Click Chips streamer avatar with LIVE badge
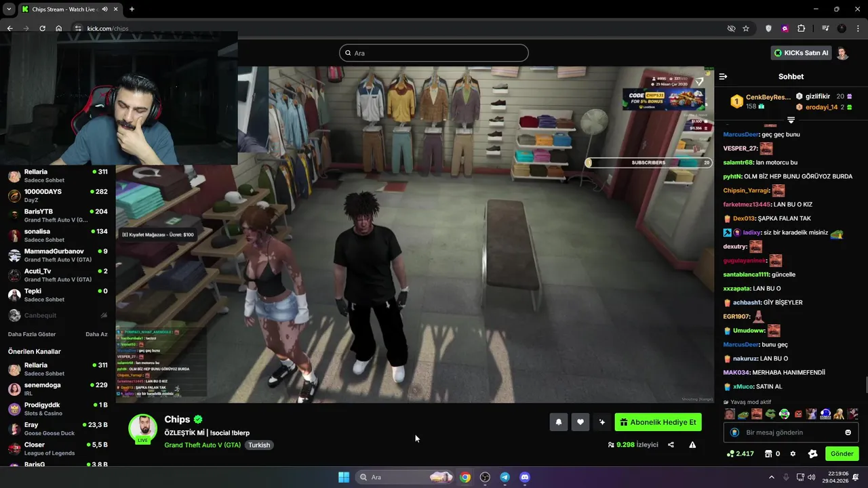The height and width of the screenshot is (488, 868). click(x=142, y=429)
